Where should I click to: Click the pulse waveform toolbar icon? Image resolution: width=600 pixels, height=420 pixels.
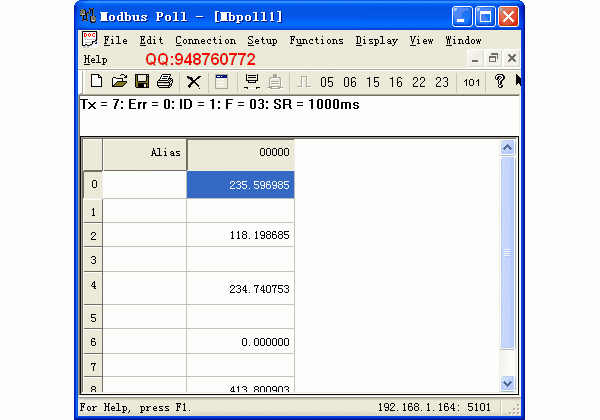click(303, 82)
